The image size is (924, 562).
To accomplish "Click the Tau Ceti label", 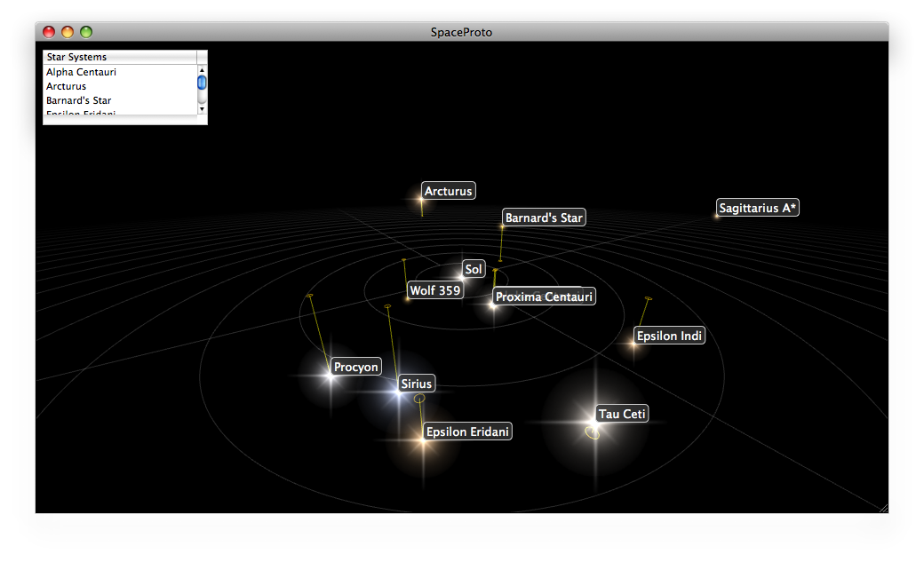I will pos(622,414).
